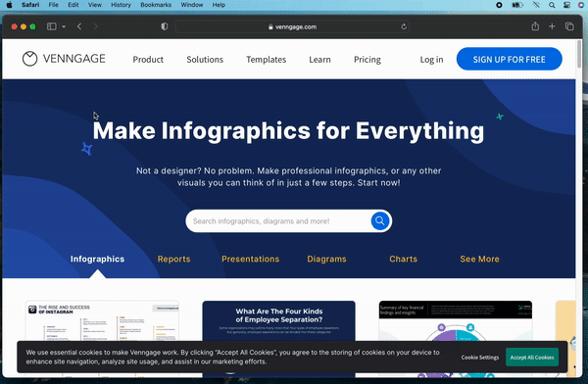Click the Venngage clock logo icon
588x384 pixels.
(29, 59)
